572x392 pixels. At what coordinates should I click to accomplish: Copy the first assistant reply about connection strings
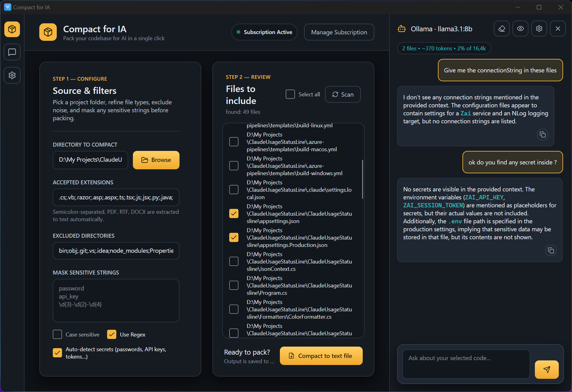pyautogui.click(x=543, y=134)
